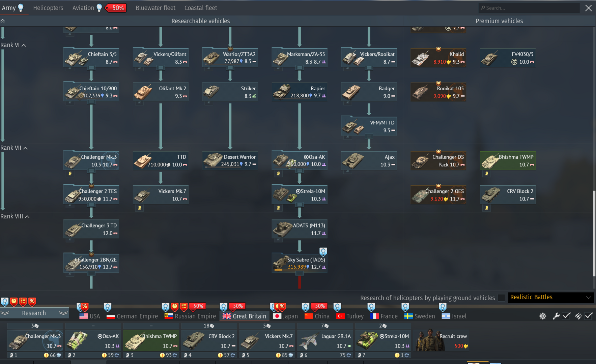
Task: Select the TTD vehicle card
Action: click(161, 160)
